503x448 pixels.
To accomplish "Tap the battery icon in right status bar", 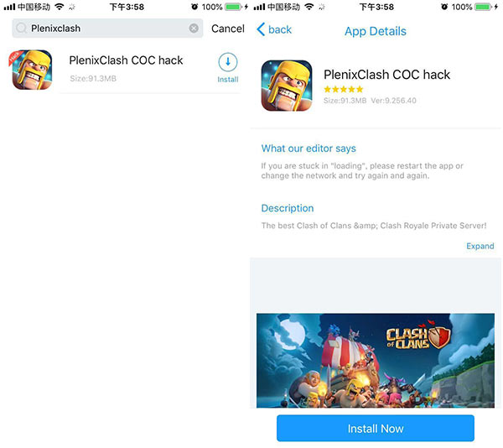I will [484, 7].
